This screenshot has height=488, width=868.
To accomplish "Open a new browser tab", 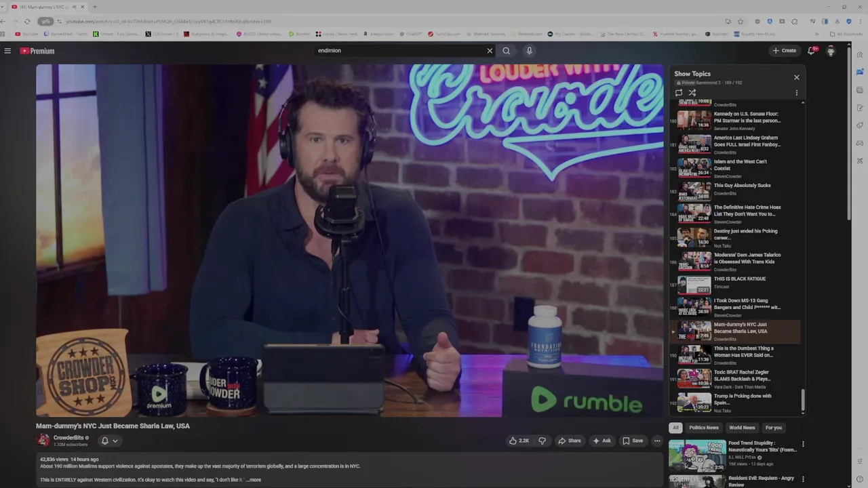I will [94, 7].
